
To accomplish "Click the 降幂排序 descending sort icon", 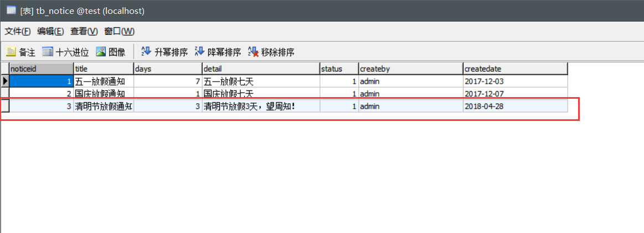I will point(199,52).
